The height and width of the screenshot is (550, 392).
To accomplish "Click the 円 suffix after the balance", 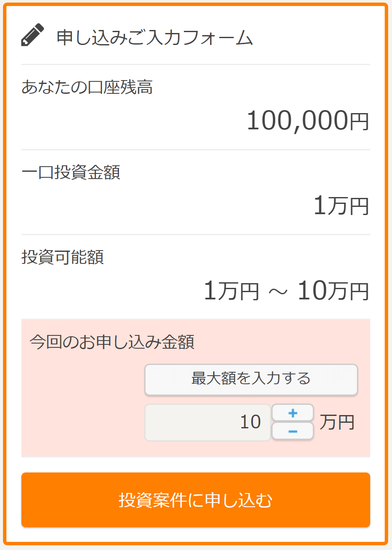I will click(x=359, y=122).
